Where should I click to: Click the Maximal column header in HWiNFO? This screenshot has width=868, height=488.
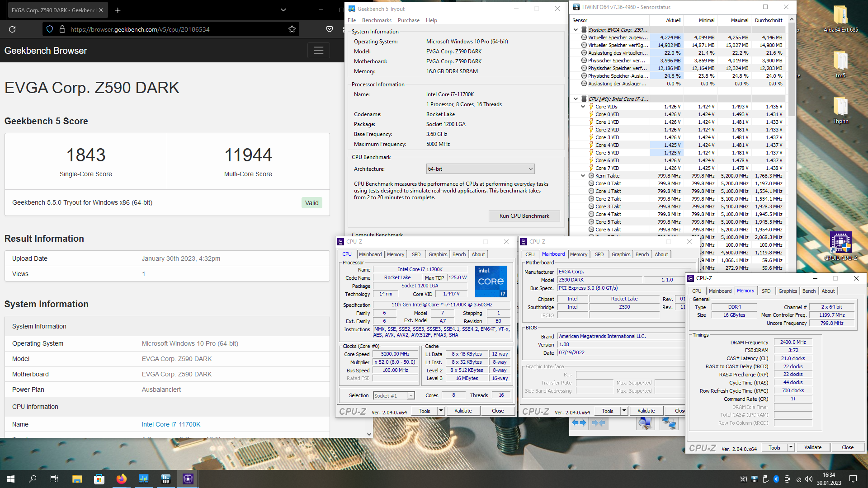(x=734, y=20)
